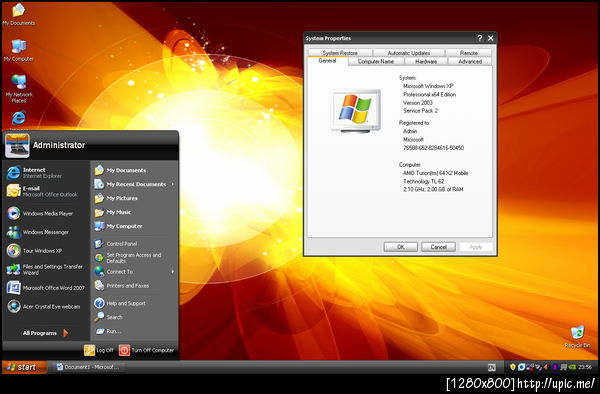Expand All Programs list
Viewport: 600px width, 394px height.
pos(45,333)
